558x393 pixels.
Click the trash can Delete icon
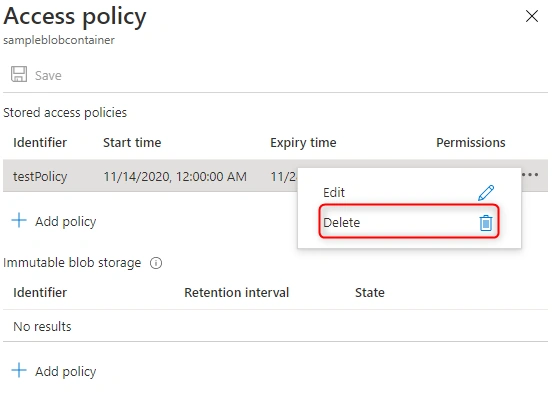(486, 223)
